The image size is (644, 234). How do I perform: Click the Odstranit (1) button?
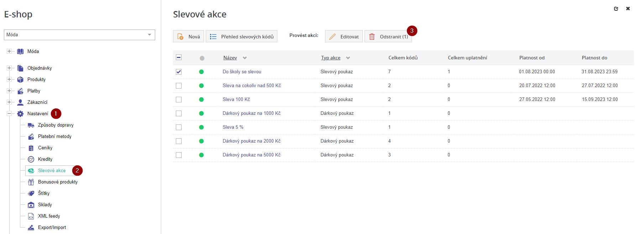coord(388,37)
